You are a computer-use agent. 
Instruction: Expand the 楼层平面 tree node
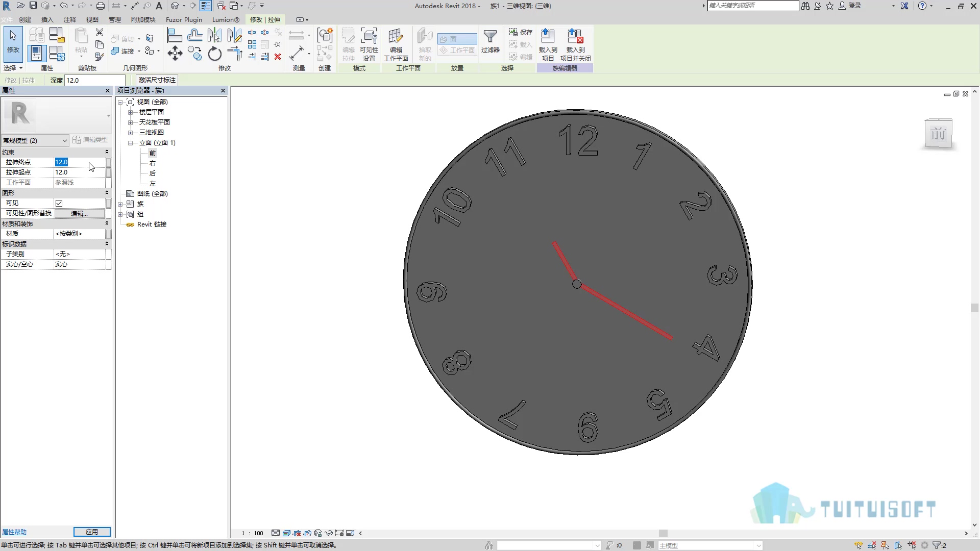(x=130, y=112)
